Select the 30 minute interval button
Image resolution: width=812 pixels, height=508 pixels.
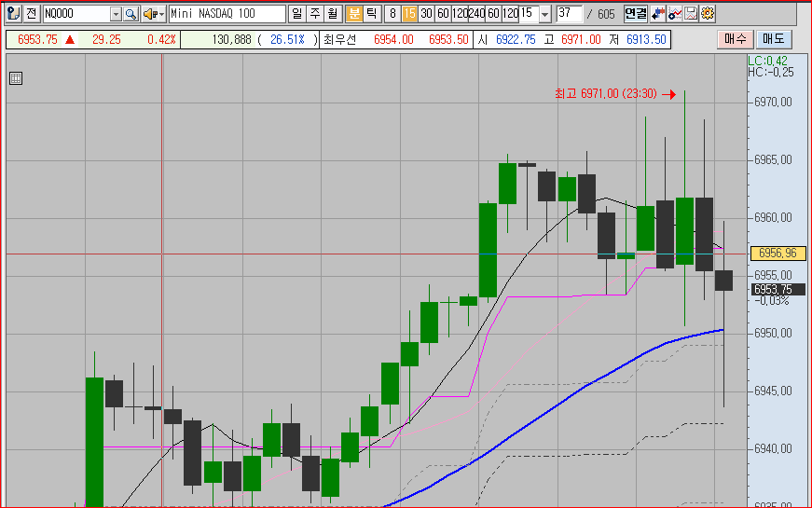tap(426, 14)
